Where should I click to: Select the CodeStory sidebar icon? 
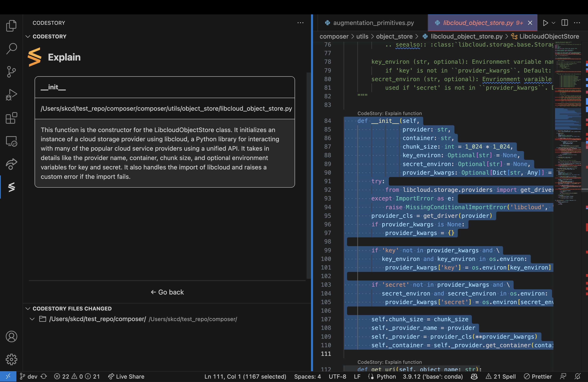[x=11, y=187]
